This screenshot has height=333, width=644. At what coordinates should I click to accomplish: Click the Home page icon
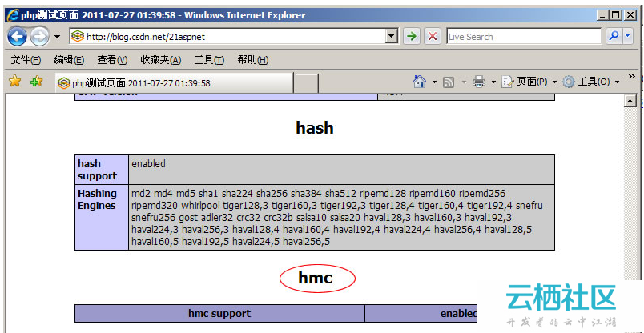coord(420,82)
